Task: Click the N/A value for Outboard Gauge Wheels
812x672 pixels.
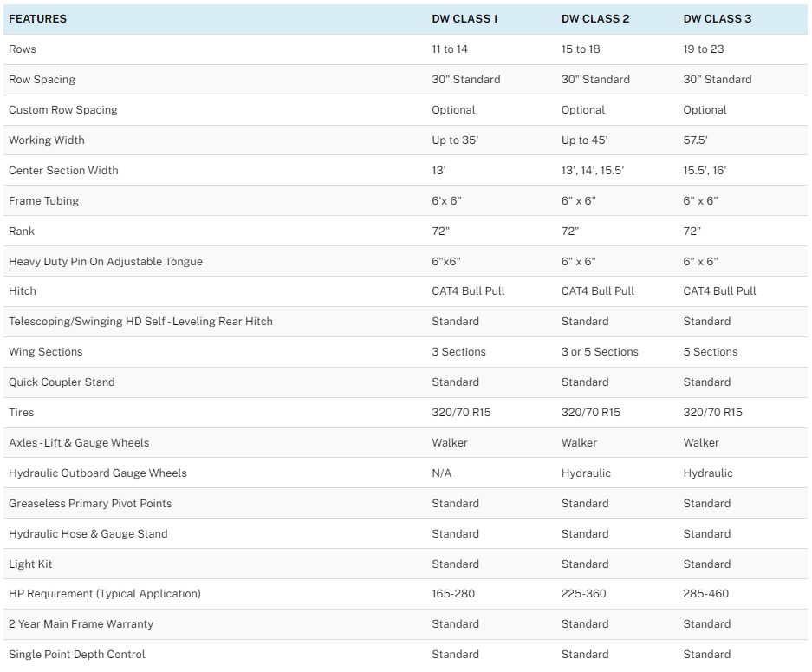Action: 442,473
